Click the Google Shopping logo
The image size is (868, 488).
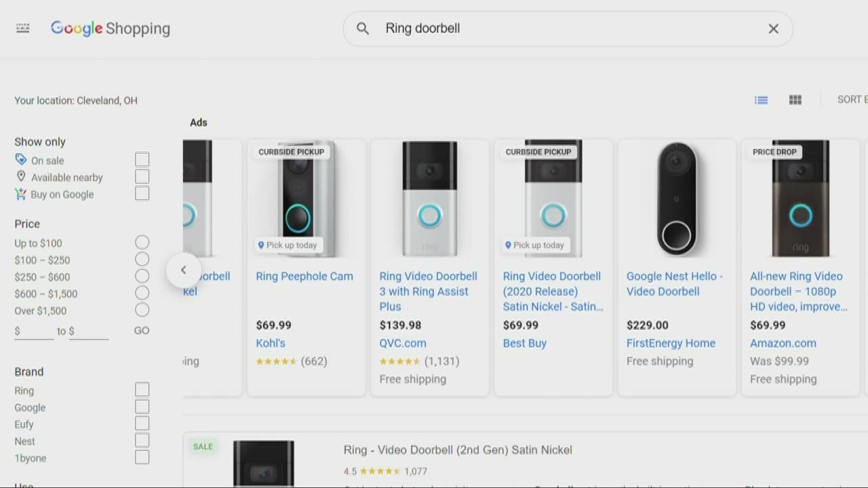point(111,28)
